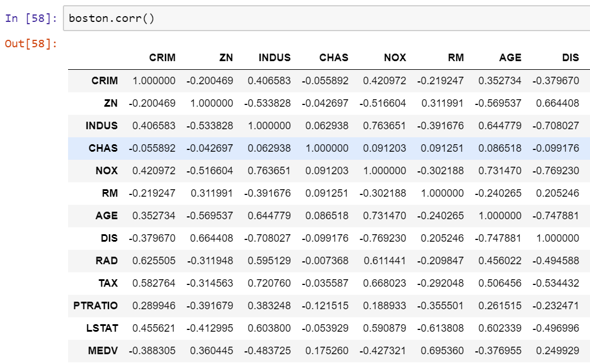Click cell value -0.121515 in PTRATIO row
The width and height of the screenshot is (590, 364).
(x=325, y=306)
